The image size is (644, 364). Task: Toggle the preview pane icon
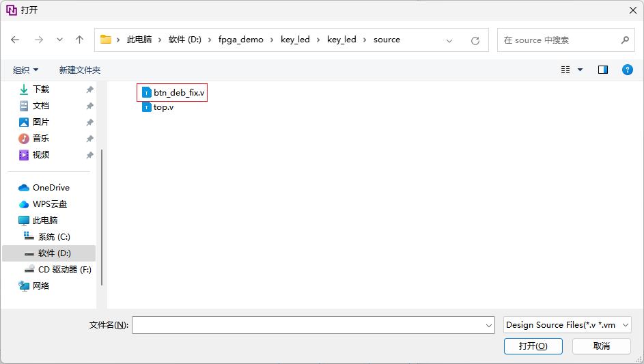(602, 70)
